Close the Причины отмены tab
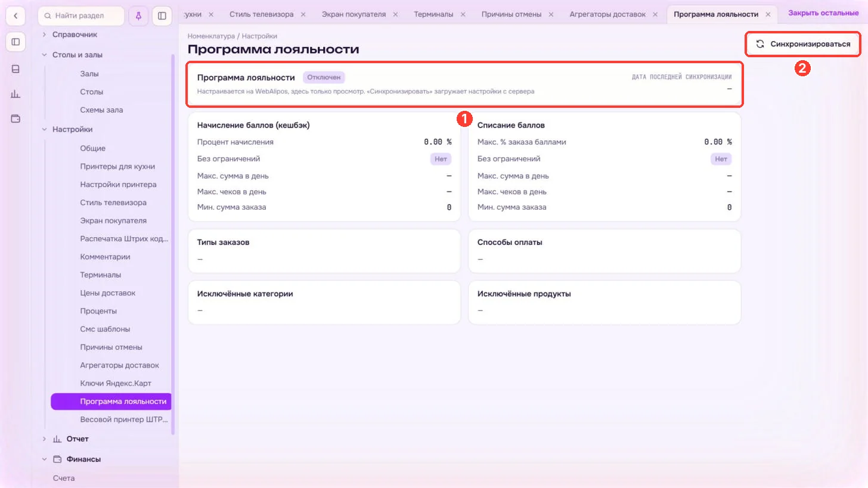The height and width of the screenshot is (488, 868). [x=551, y=14]
